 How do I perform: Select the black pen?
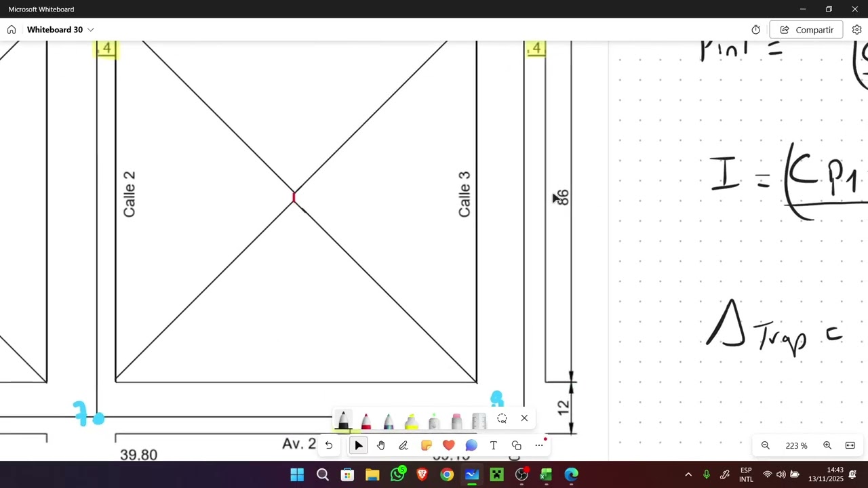tap(343, 420)
